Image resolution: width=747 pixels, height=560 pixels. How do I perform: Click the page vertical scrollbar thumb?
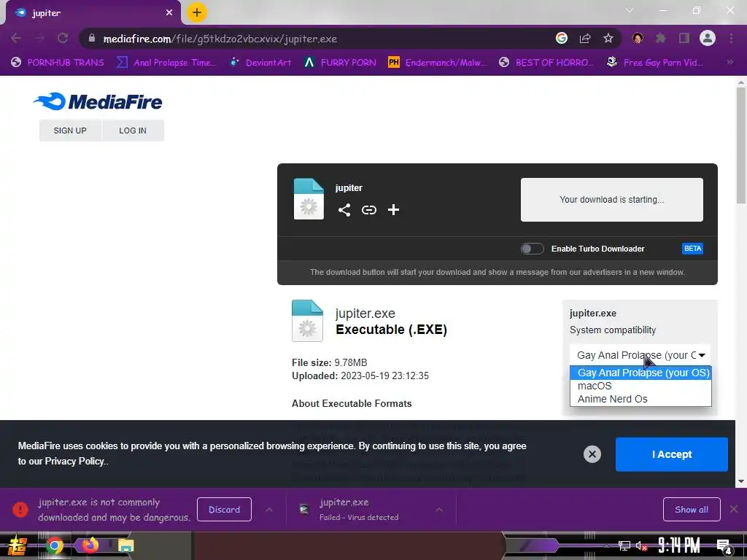(741, 145)
